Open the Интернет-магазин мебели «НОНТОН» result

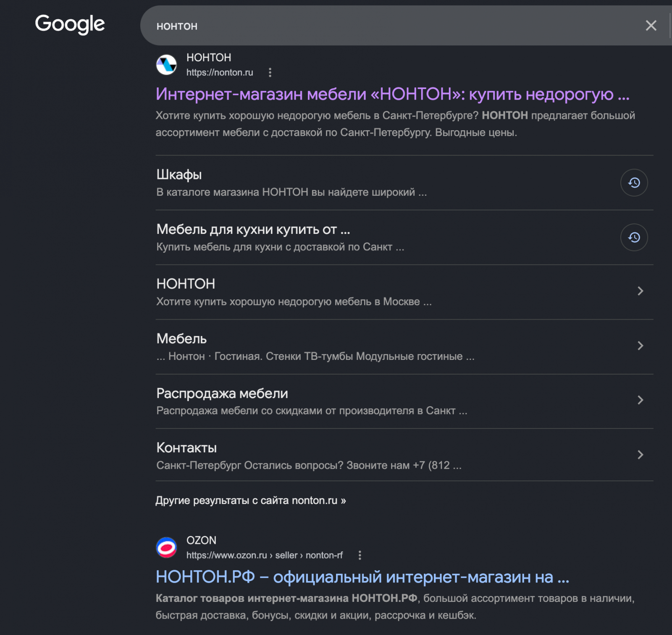392,94
